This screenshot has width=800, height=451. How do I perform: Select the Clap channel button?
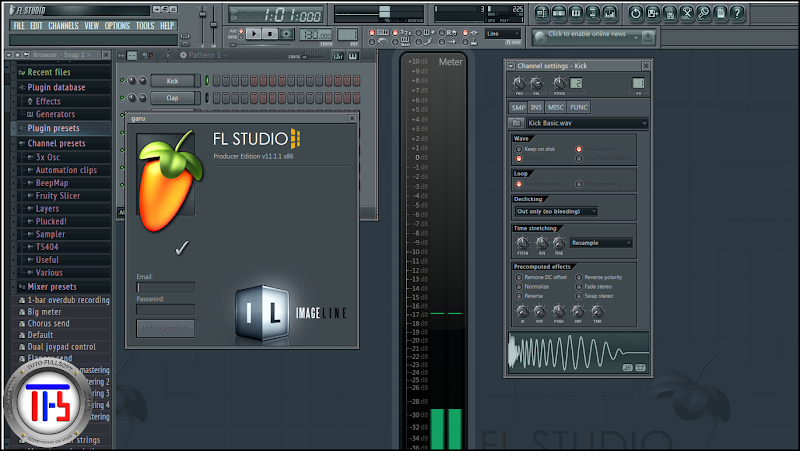point(172,97)
